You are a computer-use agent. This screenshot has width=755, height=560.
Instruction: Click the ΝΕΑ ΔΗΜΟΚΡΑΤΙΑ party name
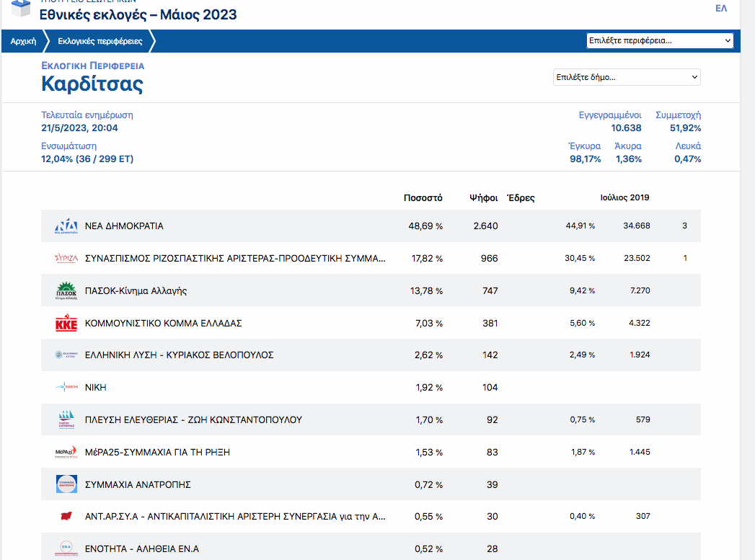click(124, 226)
